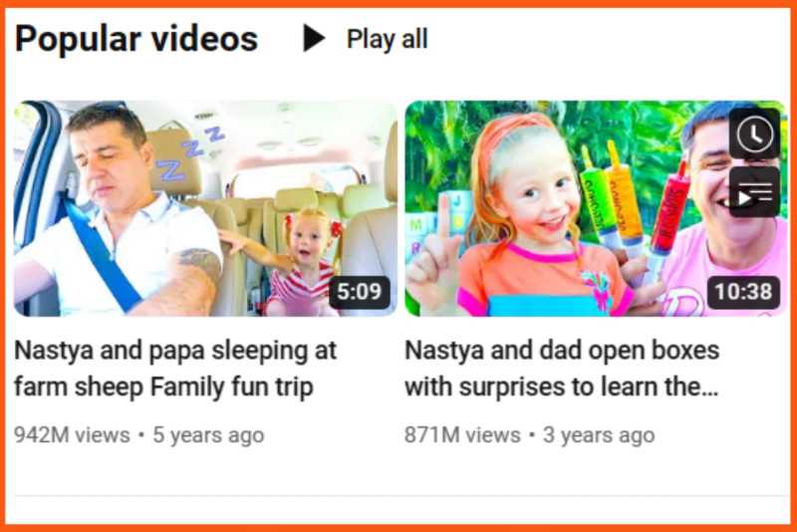Click the '5 years ago' upload date
The height and width of the screenshot is (532, 797).
click(x=208, y=435)
